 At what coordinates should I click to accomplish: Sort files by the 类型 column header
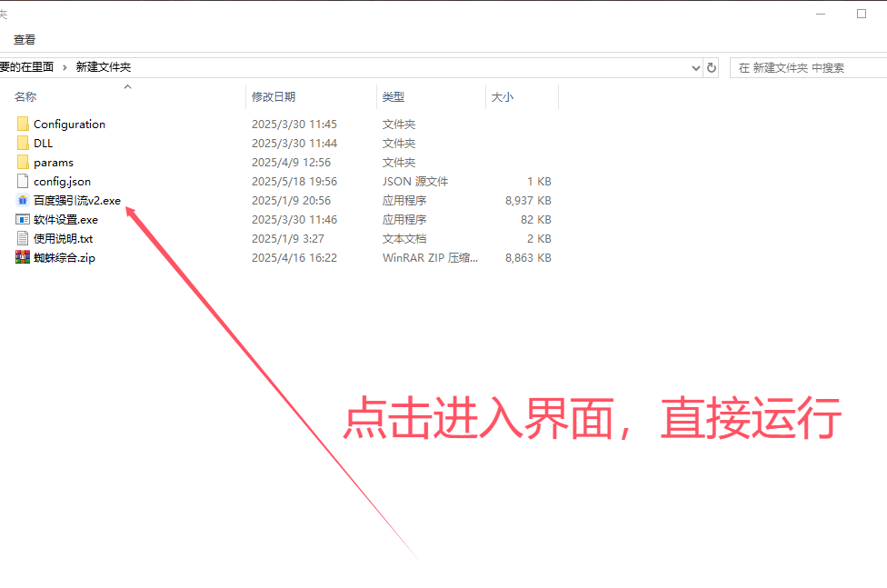394,96
